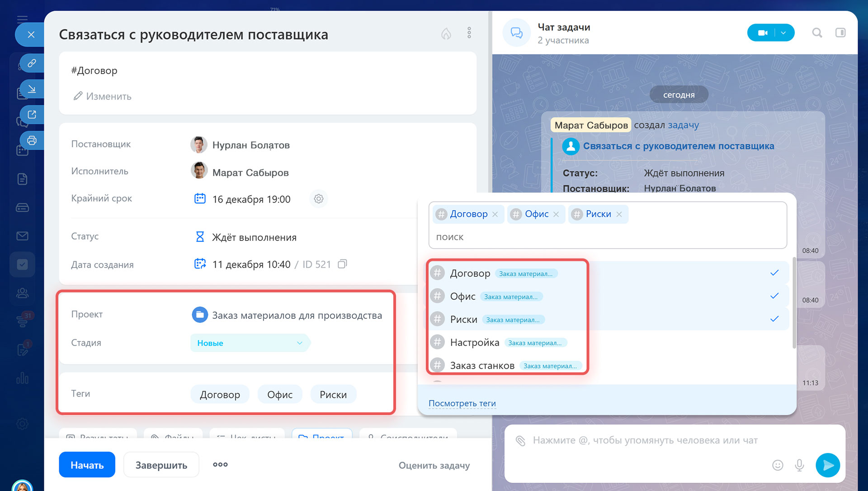868x491 pixels.
Task: Open deadline settings gear icon
Action: (318, 199)
